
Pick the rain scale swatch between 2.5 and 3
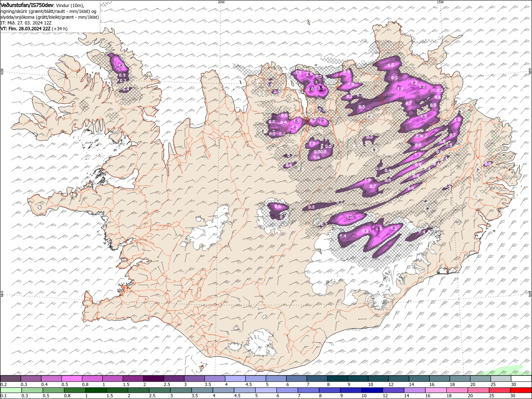pos(160,390)
